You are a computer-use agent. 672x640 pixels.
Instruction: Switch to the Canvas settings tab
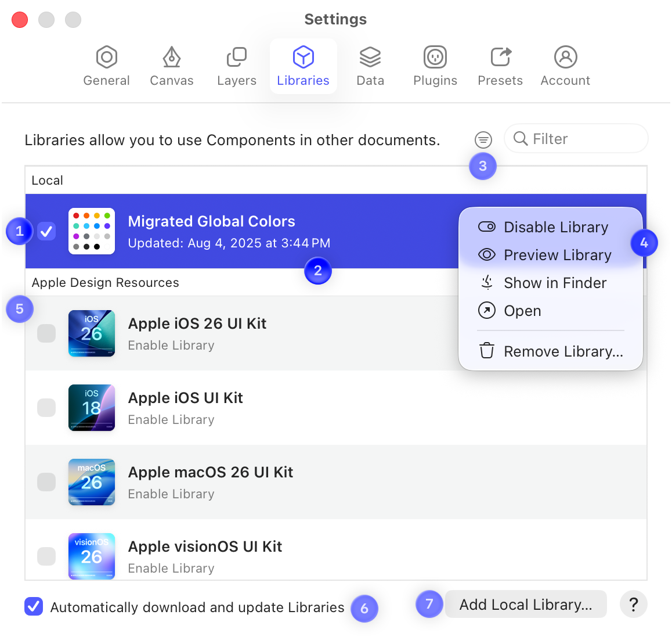pos(171,66)
